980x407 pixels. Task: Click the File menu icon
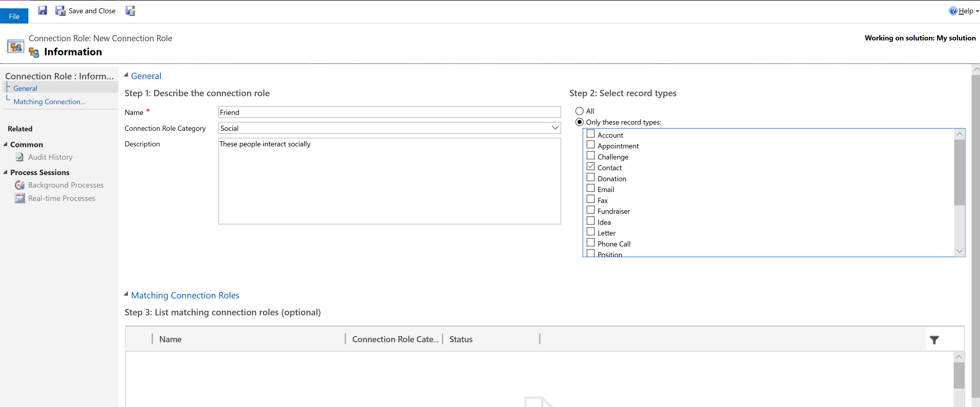click(x=14, y=15)
